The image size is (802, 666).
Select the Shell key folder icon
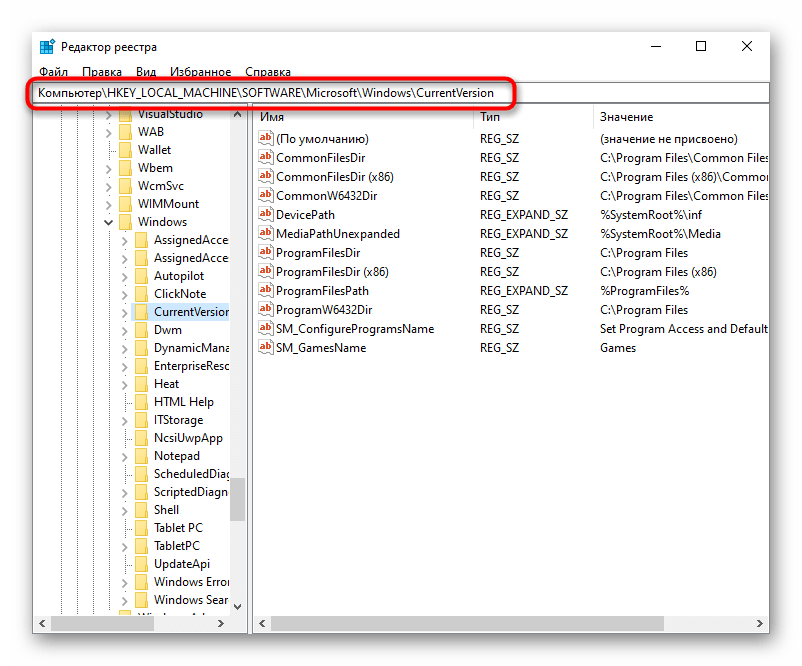point(140,510)
